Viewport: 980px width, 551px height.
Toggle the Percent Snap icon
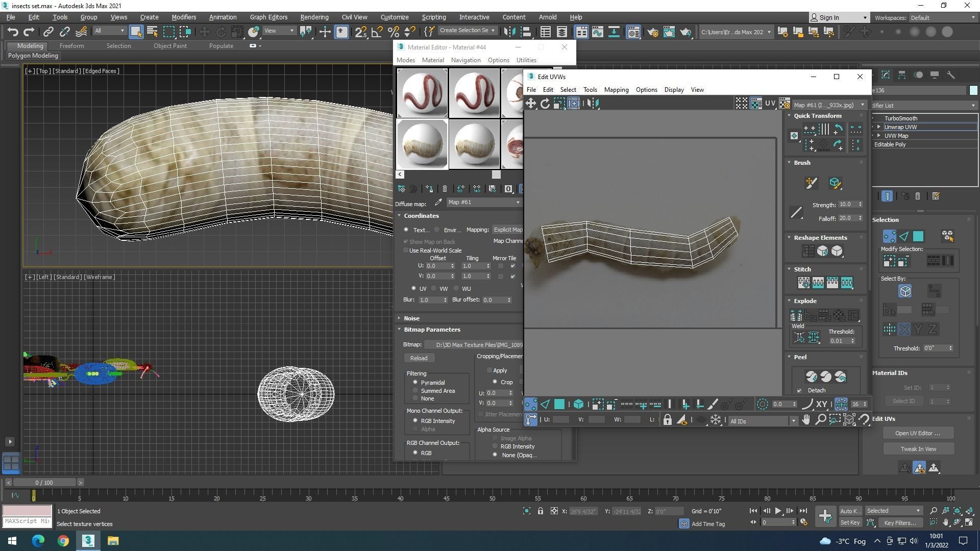tap(393, 32)
